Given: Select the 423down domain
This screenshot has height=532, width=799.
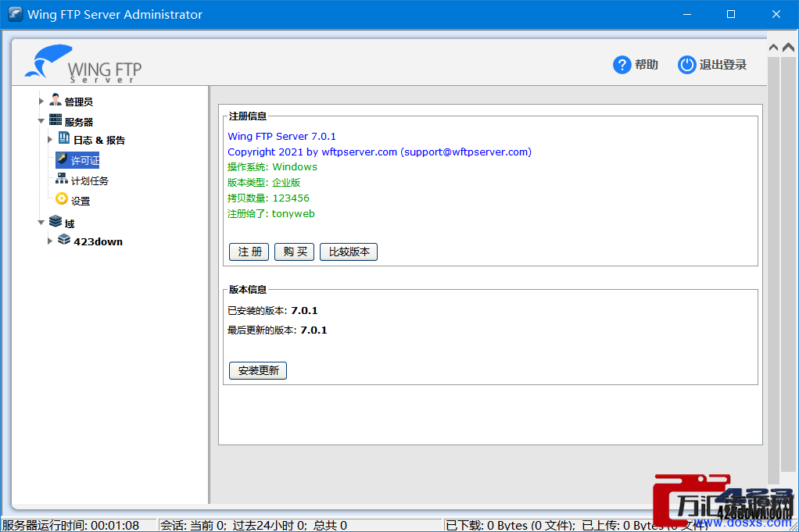Looking at the screenshot, I should coord(98,241).
